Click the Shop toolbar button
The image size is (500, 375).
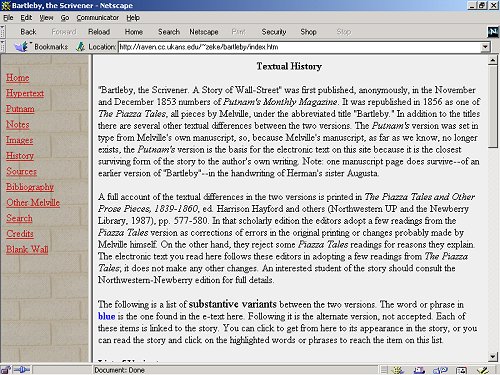click(308, 32)
